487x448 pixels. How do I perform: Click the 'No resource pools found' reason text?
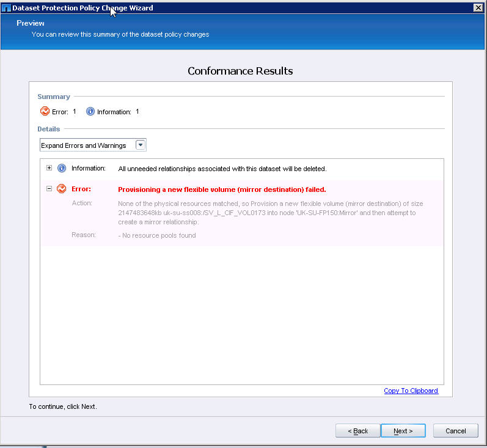pos(157,235)
